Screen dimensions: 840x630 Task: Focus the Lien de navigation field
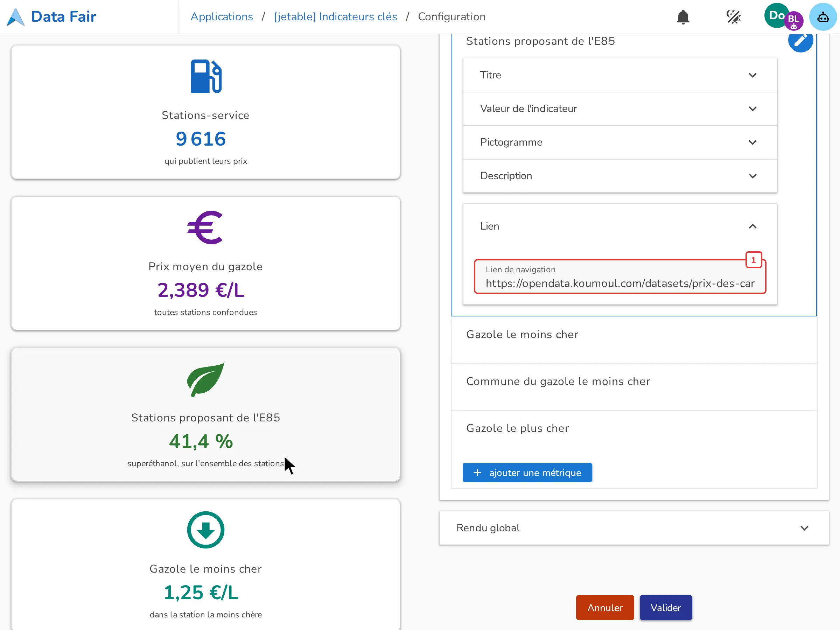(620, 277)
